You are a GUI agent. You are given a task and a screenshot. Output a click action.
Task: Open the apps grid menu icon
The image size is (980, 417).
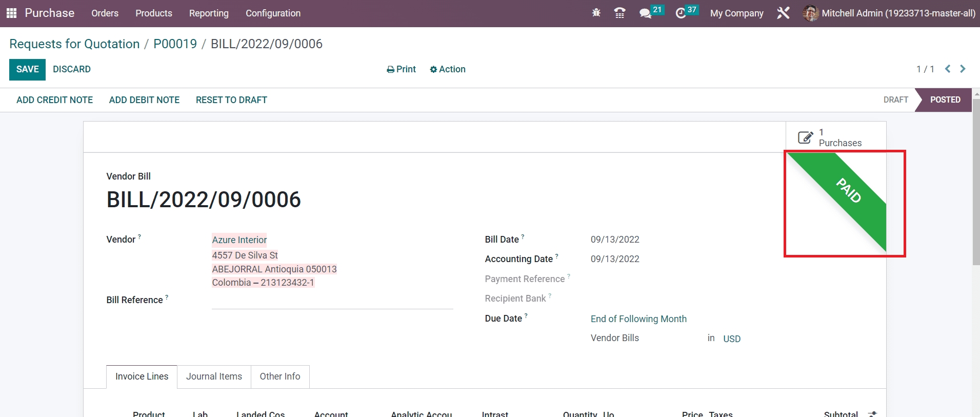(11, 13)
